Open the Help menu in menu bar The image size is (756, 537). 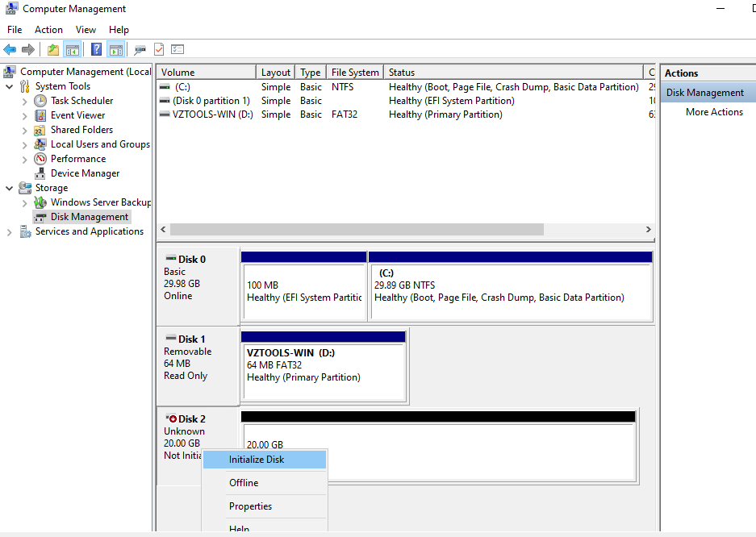(x=119, y=30)
